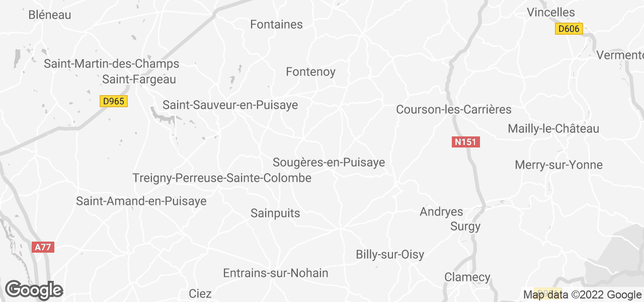Select the Sougères-en-Puisaye label
Viewport: 644px width, 302px height.
(329, 163)
